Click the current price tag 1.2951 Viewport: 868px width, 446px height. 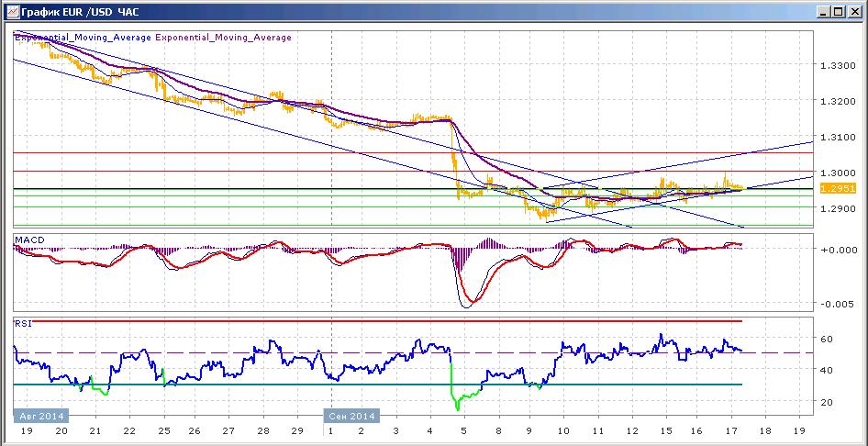pyautogui.click(x=838, y=189)
